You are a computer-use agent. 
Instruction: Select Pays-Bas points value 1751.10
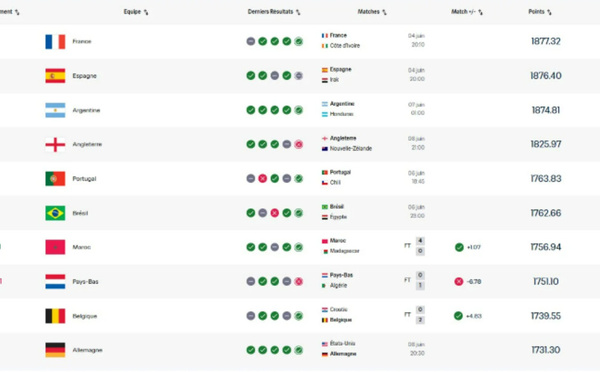pyautogui.click(x=546, y=282)
